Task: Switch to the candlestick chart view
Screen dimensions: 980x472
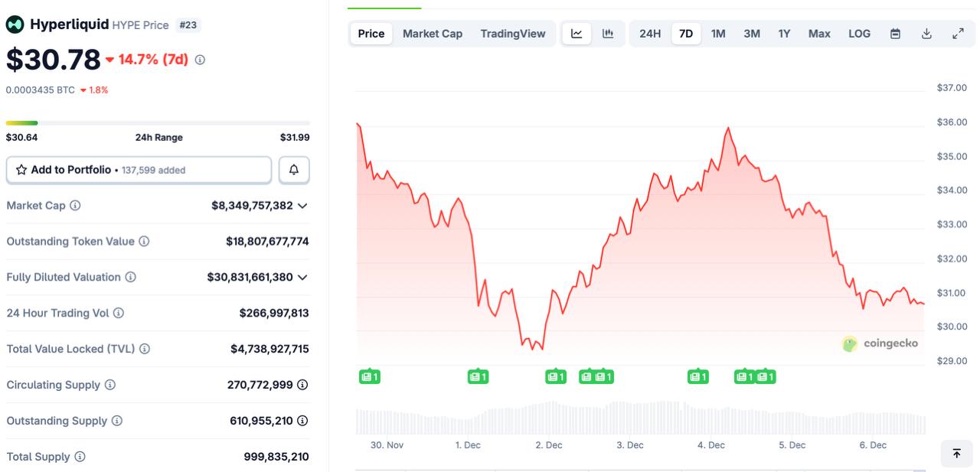Action: 608,34
